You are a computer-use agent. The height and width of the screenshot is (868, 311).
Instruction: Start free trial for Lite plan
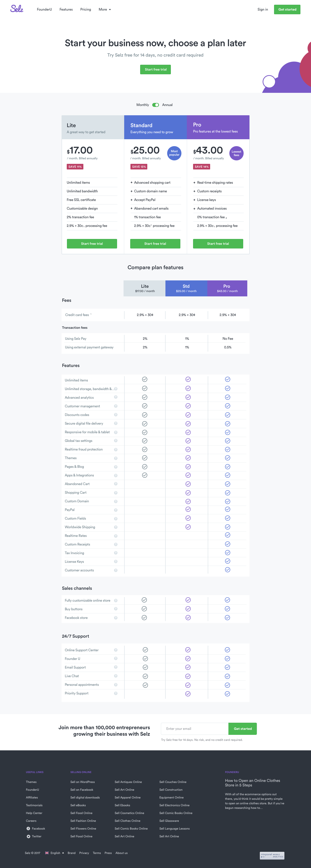[92, 244]
